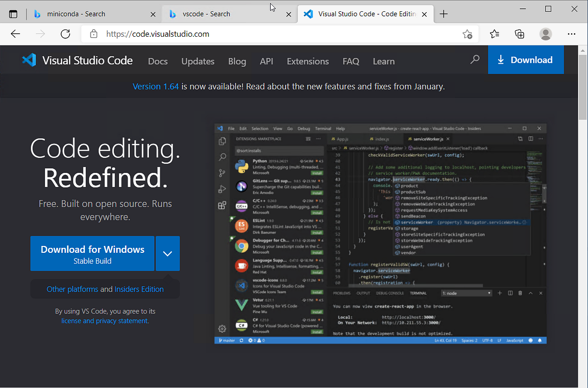Open Edge Settings and more menu

tap(571, 34)
